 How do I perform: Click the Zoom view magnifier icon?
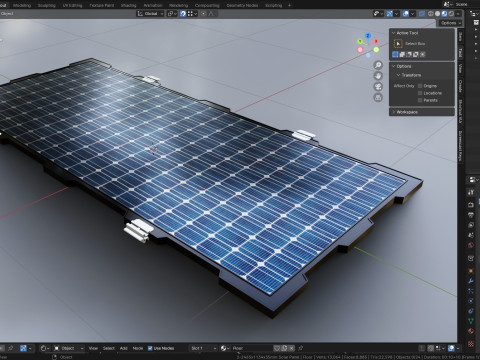[x=378, y=65]
